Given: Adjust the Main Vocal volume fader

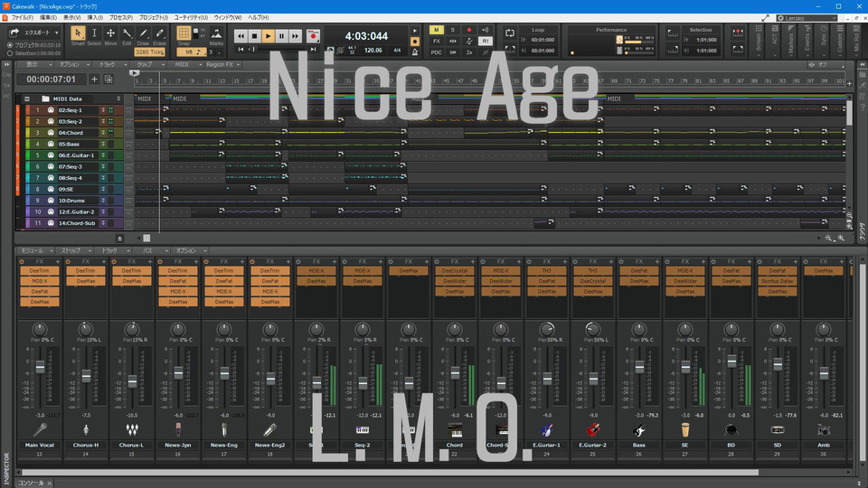Looking at the screenshot, I should pos(40,368).
